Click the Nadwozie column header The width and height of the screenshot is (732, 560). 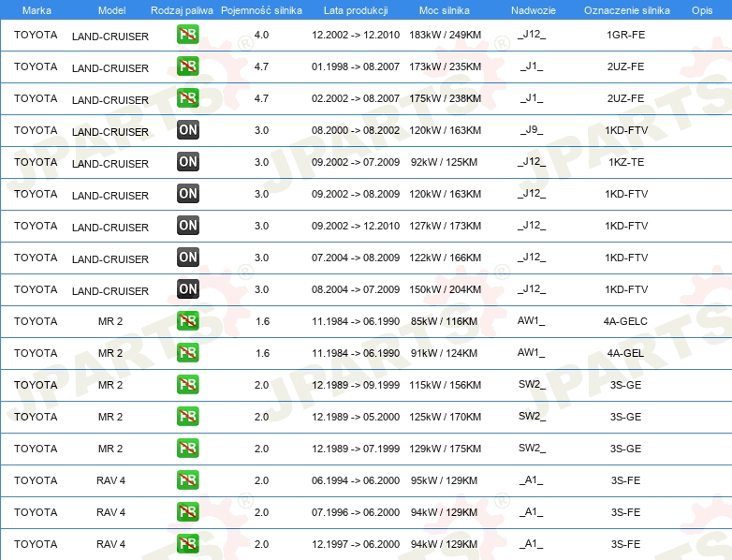[x=534, y=10]
